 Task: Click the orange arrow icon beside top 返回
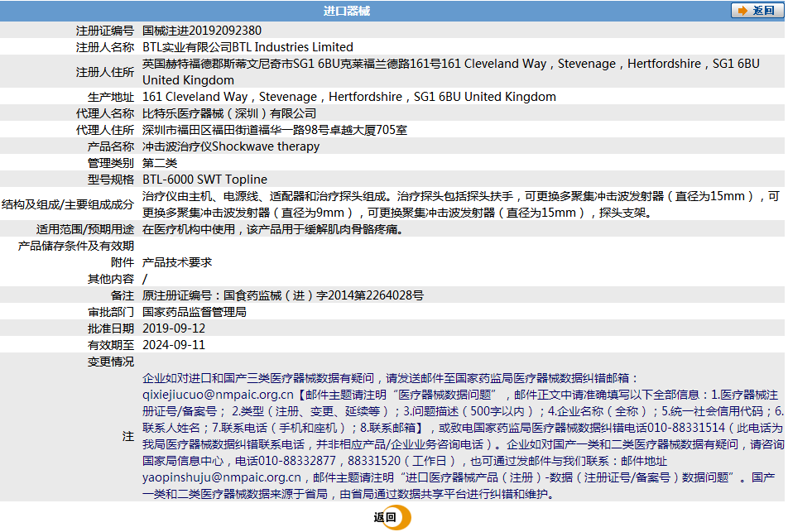coord(742,11)
